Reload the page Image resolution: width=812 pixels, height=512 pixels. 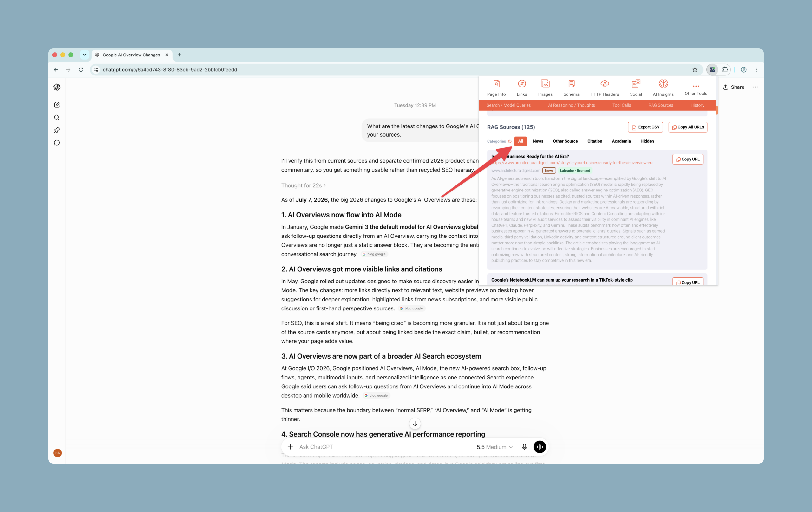[x=81, y=70]
